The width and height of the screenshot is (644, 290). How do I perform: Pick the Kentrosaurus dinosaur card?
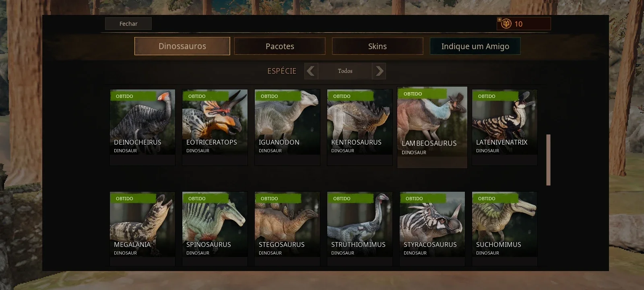coord(360,127)
